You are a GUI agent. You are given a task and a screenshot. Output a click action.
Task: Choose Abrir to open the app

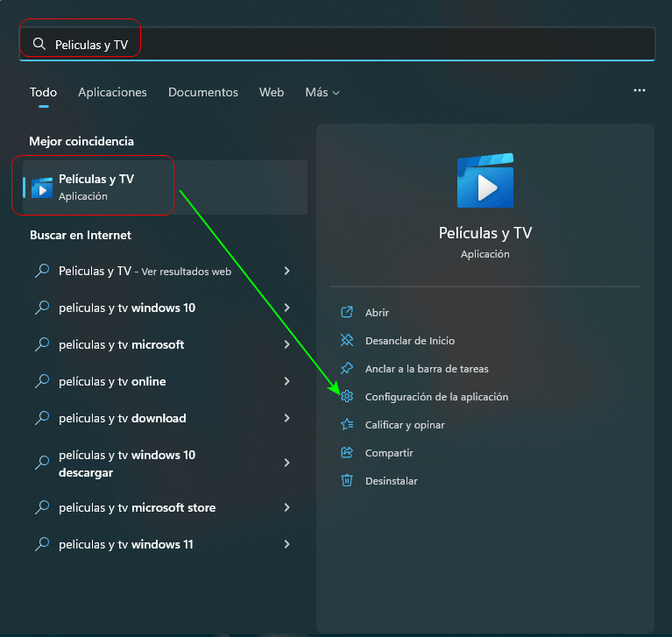377,313
